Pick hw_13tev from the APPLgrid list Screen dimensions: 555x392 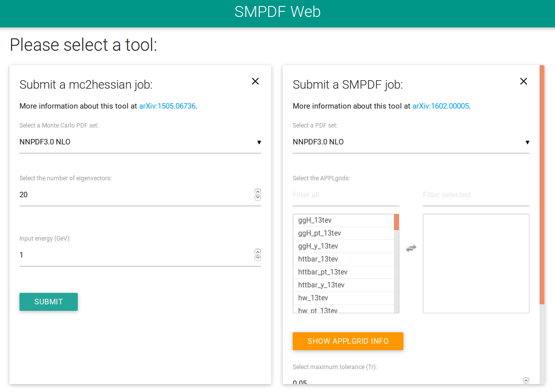coord(313,298)
